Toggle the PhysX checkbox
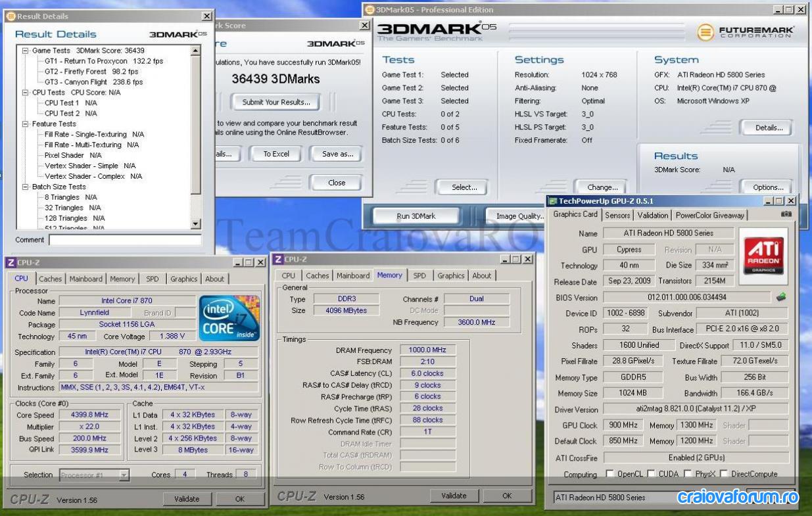Image resolution: width=812 pixels, height=516 pixels. click(x=688, y=474)
